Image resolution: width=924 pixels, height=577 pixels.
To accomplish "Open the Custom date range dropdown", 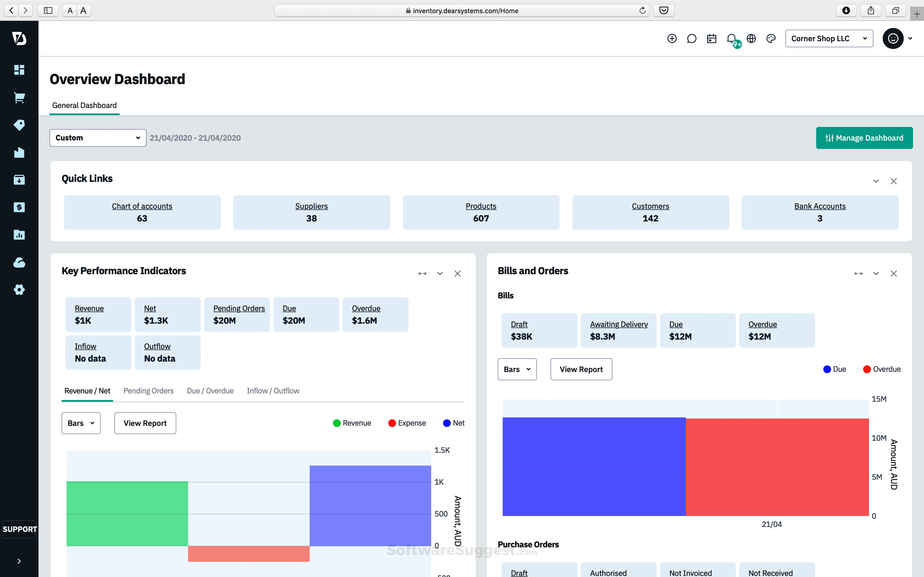I will point(98,138).
